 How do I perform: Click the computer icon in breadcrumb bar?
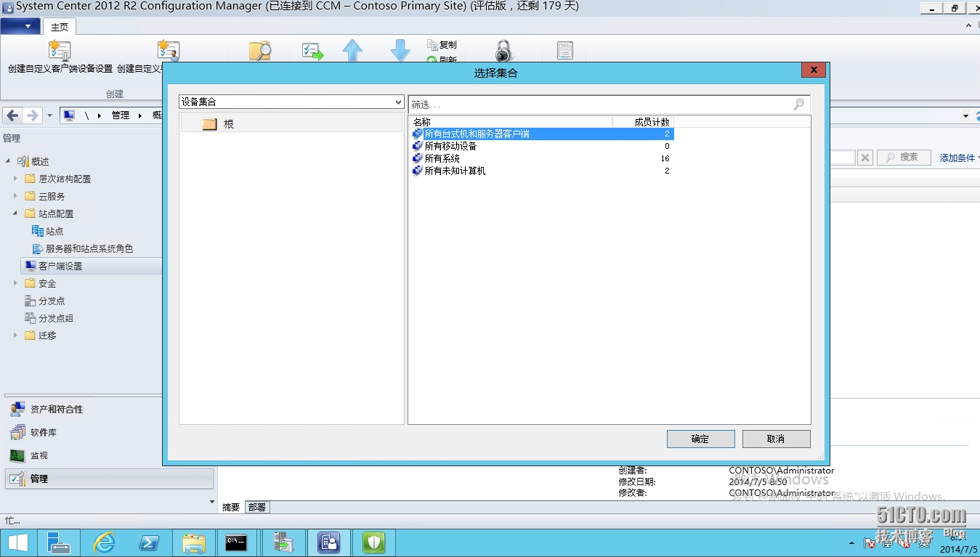[x=69, y=115]
